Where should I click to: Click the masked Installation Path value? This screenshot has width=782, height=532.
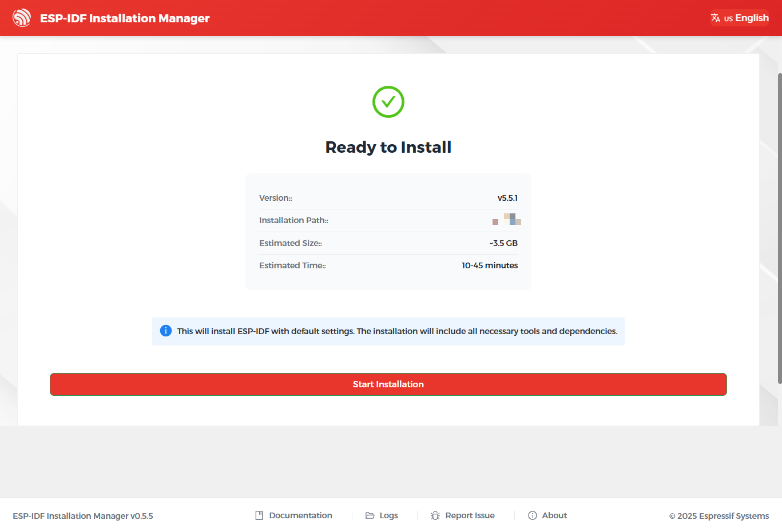tap(507, 220)
